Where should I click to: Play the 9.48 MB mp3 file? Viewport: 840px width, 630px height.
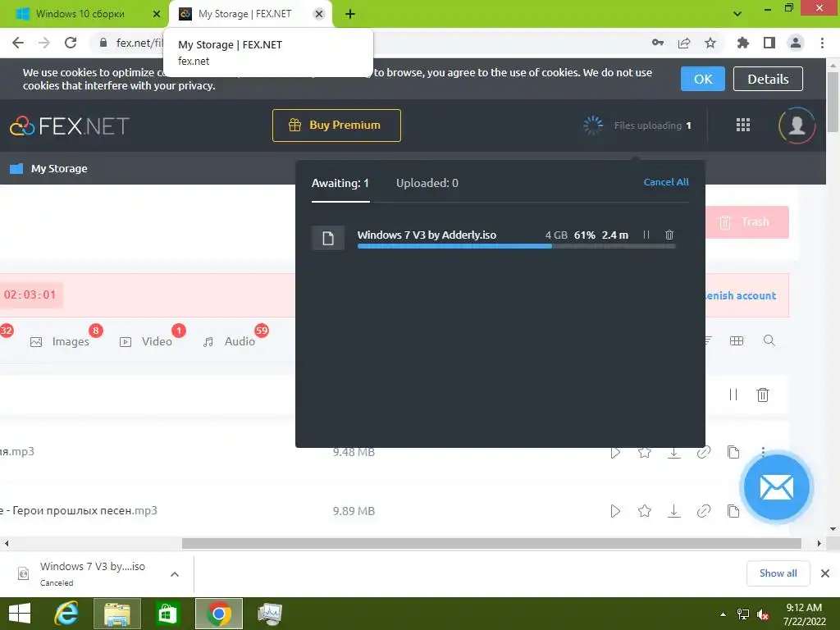coord(615,452)
